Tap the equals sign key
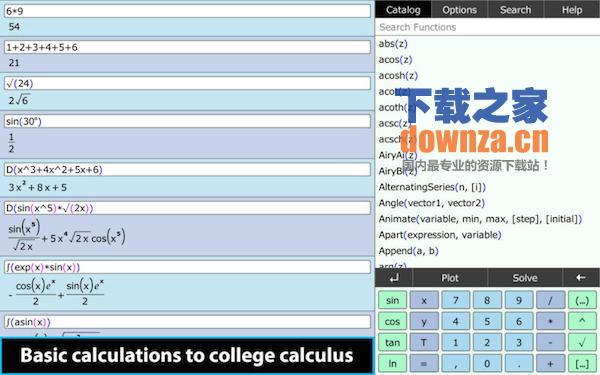 (424, 364)
